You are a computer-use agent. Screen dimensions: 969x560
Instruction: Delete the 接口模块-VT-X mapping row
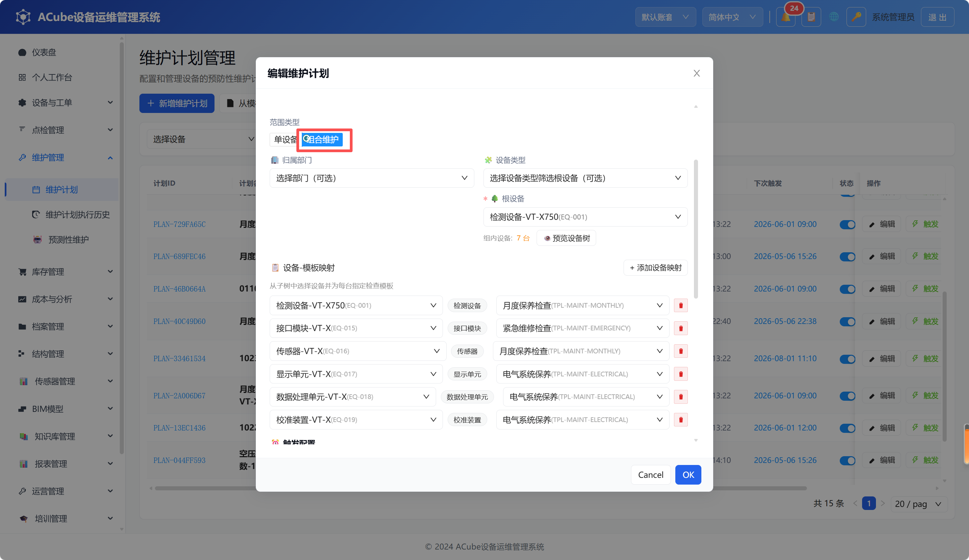(681, 328)
